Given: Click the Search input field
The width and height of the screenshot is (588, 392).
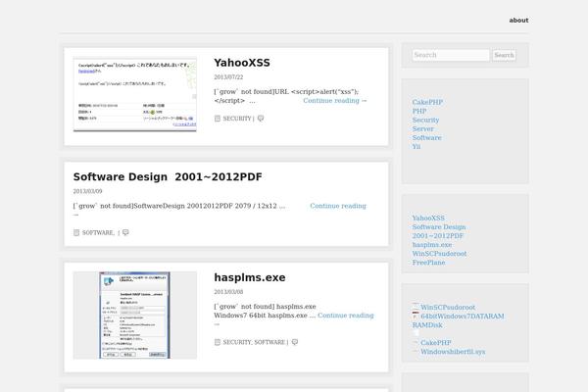Looking at the screenshot, I should point(451,55).
